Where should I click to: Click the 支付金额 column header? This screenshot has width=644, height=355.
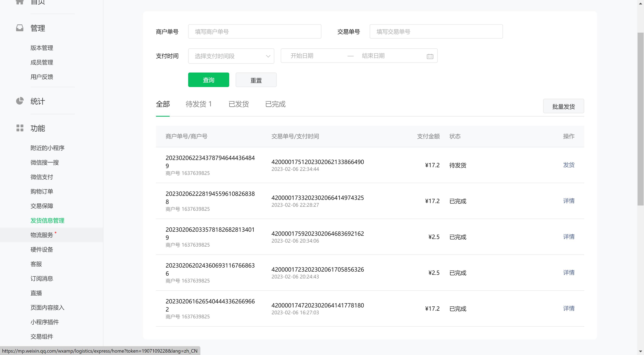coord(428,136)
